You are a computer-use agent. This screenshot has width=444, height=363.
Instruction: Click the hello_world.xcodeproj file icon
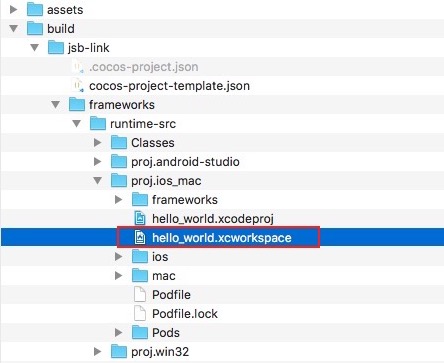[140, 218]
